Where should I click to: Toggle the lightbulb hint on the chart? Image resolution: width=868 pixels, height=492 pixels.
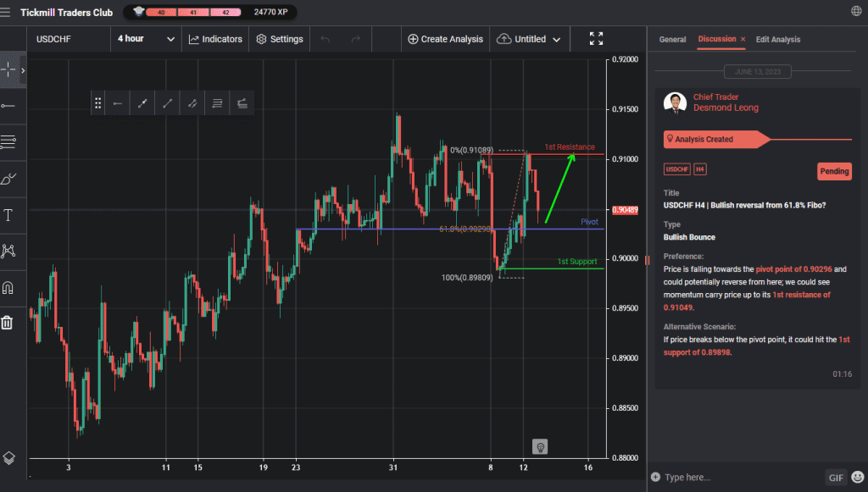540,446
